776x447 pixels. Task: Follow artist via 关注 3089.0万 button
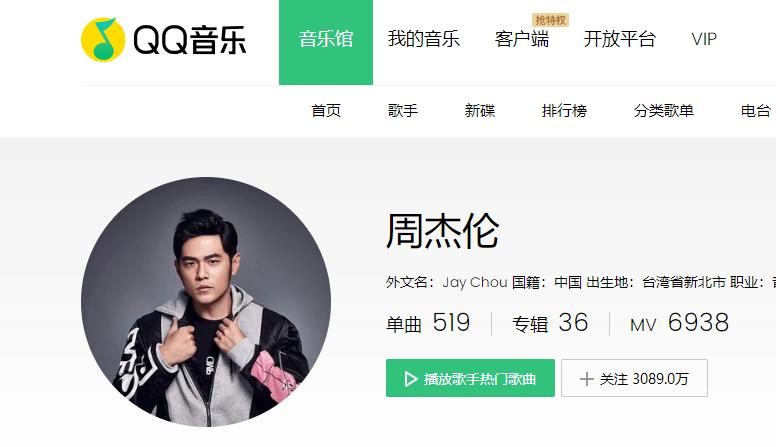634,378
